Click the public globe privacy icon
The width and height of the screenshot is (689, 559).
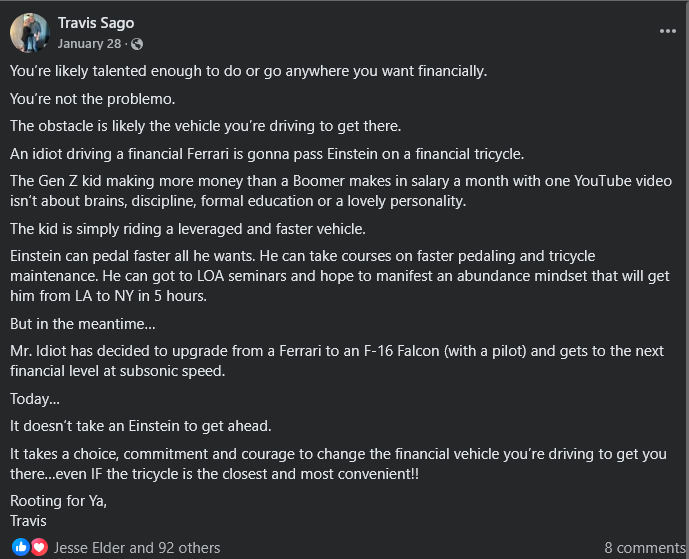137,44
